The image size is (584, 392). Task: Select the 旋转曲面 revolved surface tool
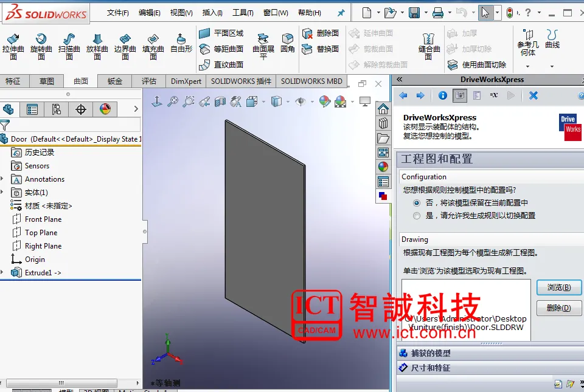(41, 47)
